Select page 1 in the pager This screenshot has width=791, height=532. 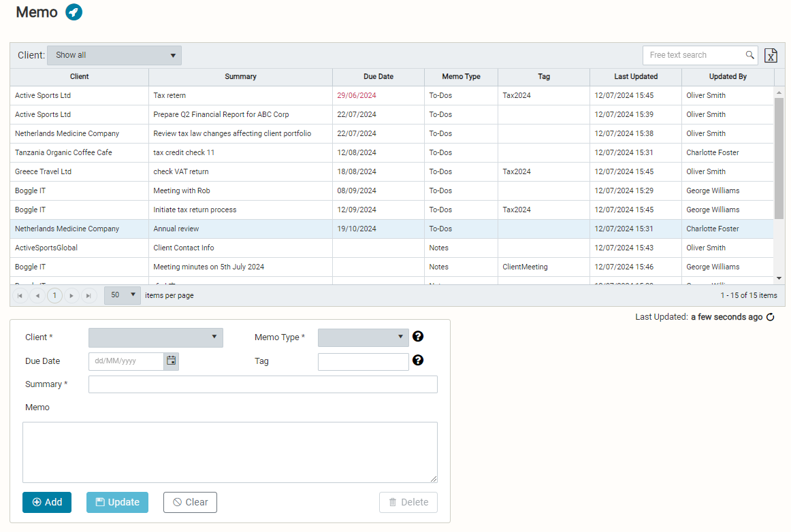[54, 295]
